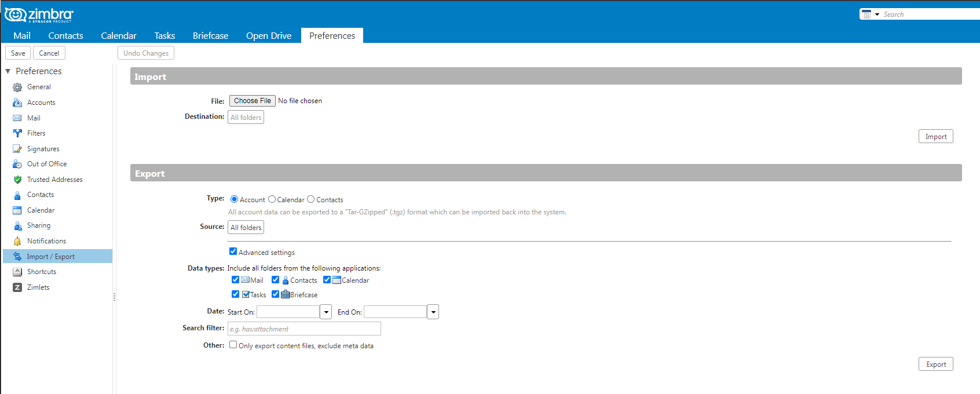980x394 pixels.
Task: Click the Import button
Action: [936, 137]
